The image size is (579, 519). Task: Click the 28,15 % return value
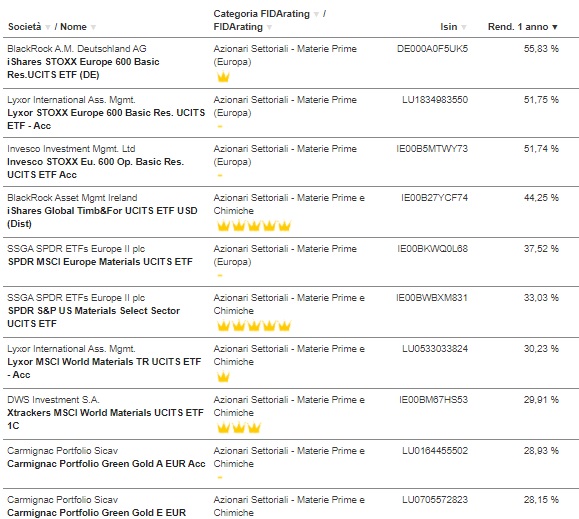[x=541, y=500]
